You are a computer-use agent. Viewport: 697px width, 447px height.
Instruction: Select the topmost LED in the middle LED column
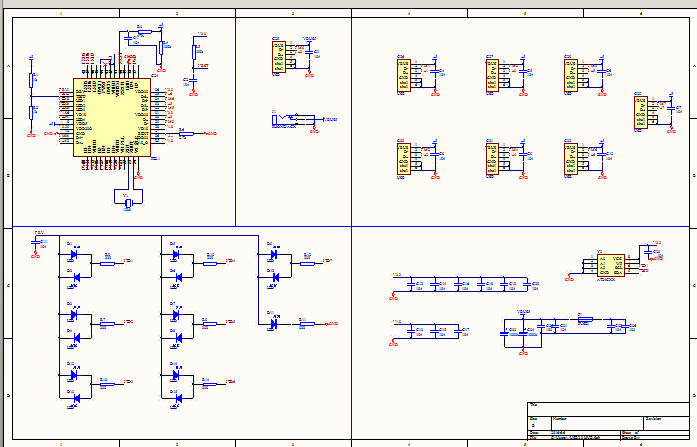[176, 255]
